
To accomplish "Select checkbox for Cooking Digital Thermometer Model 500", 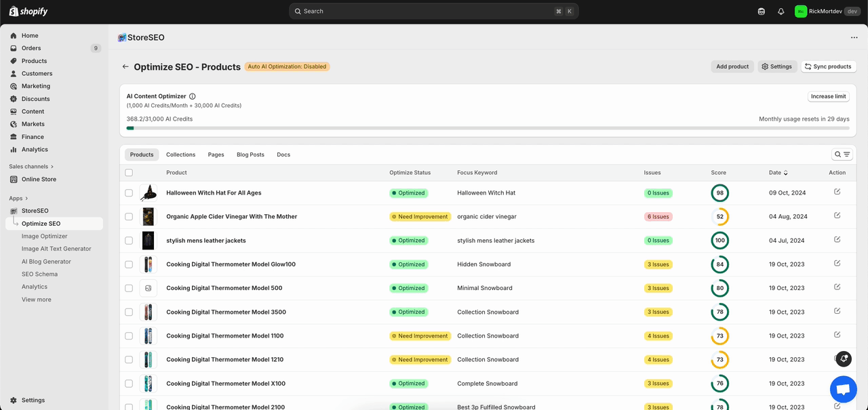I will pos(129,288).
